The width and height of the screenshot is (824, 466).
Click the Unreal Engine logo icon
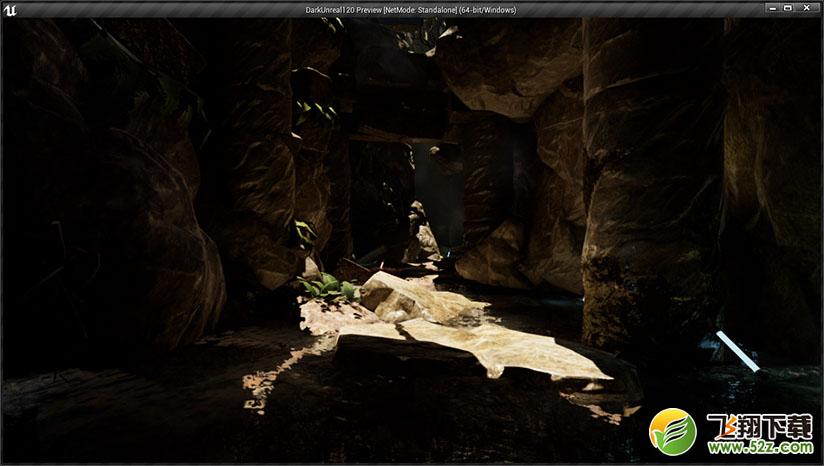click(9, 10)
